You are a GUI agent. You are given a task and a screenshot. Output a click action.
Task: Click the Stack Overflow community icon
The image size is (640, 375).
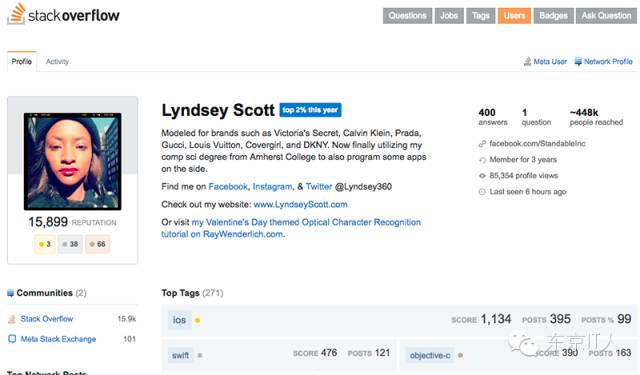pos(12,319)
